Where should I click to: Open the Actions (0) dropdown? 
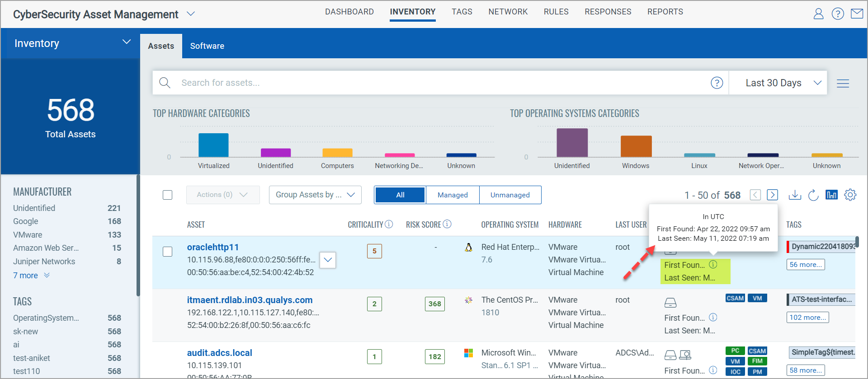coord(223,195)
